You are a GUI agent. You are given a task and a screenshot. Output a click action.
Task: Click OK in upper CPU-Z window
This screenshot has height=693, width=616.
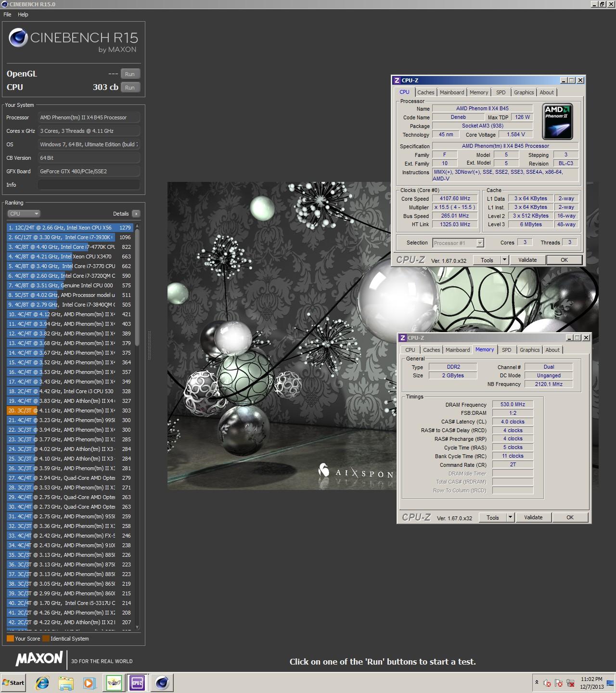pyautogui.click(x=565, y=260)
